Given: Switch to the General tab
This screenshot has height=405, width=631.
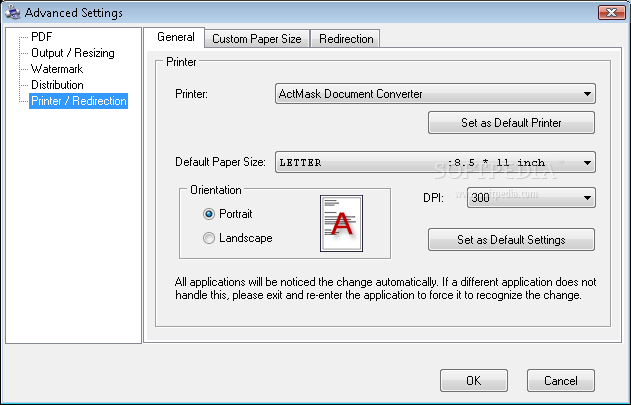Looking at the screenshot, I should pos(175,37).
